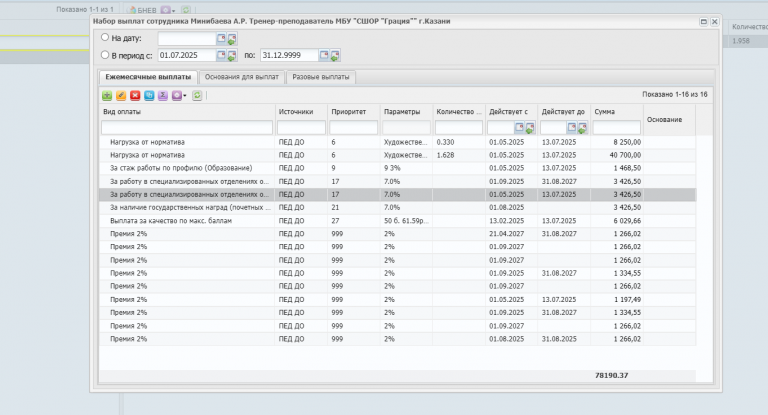768x415 pixels.
Task: Open calendar picker for period start 01.07.2025
Action: tap(221, 55)
